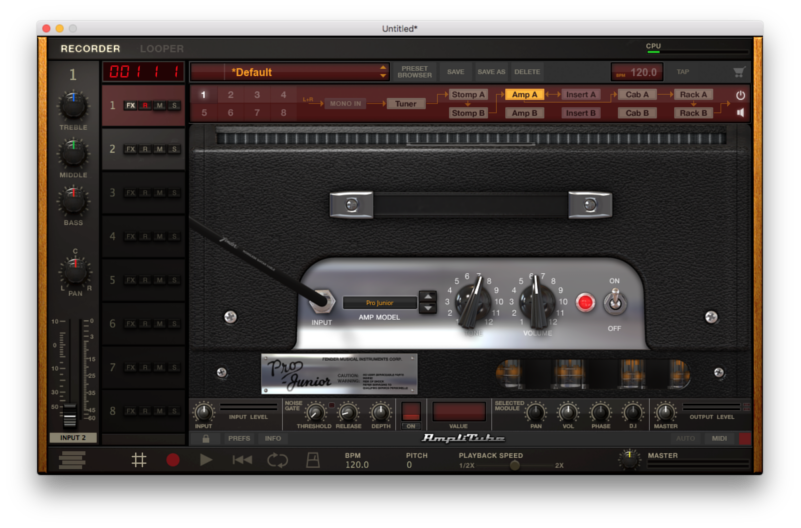Select signal chain preset slot 2
The width and height of the screenshot is (801, 528).
[x=230, y=94]
